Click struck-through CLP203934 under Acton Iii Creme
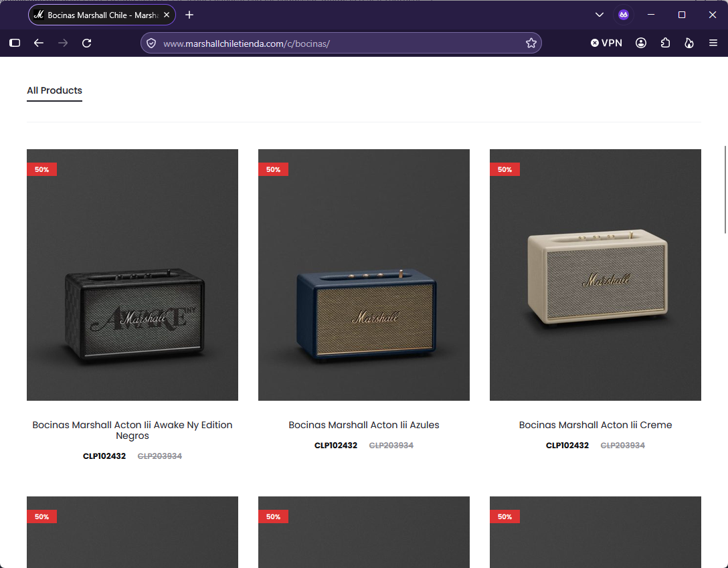The height and width of the screenshot is (568, 728). click(x=622, y=446)
